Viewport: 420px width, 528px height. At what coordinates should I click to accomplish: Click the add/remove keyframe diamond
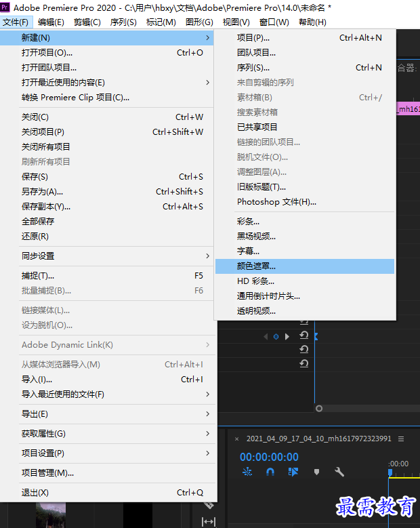click(276, 336)
